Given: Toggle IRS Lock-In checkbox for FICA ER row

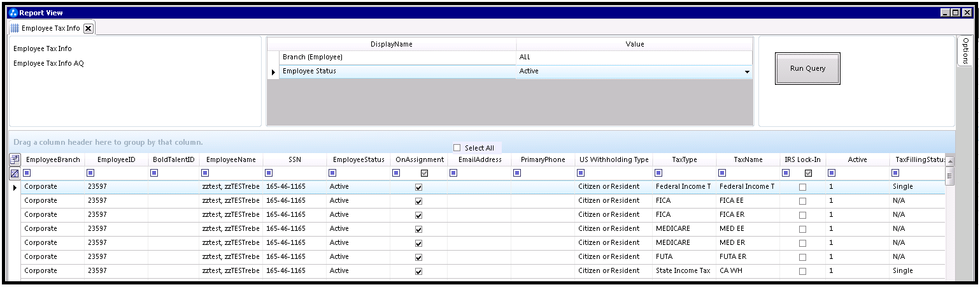Looking at the screenshot, I should point(802,216).
